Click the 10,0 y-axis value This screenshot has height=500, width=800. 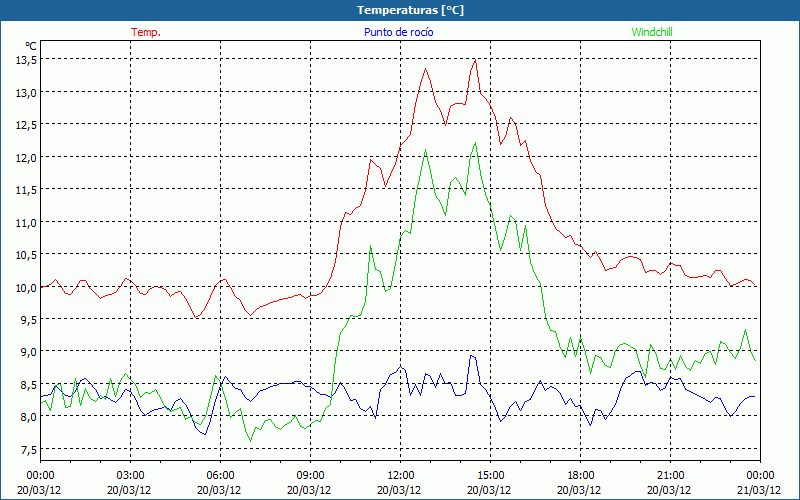pyautogui.click(x=27, y=287)
